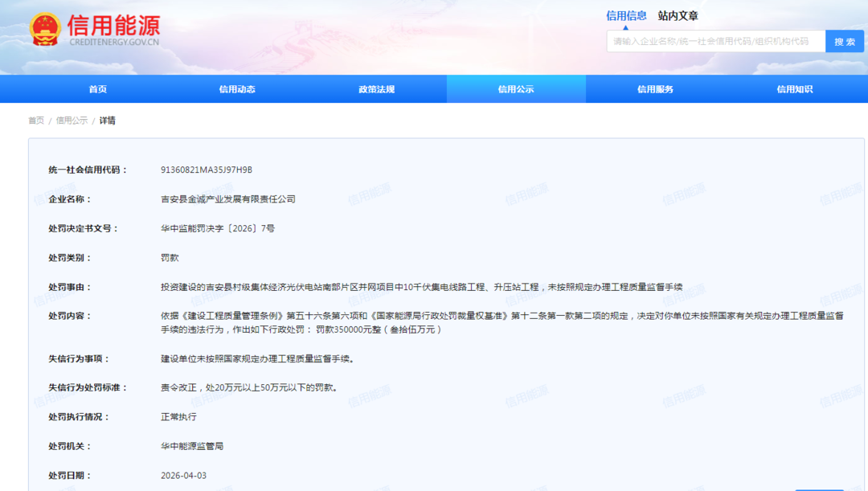Navigate to the 信用知识 section
Viewport: 868px width, 491px height.
(x=794, y=89)
